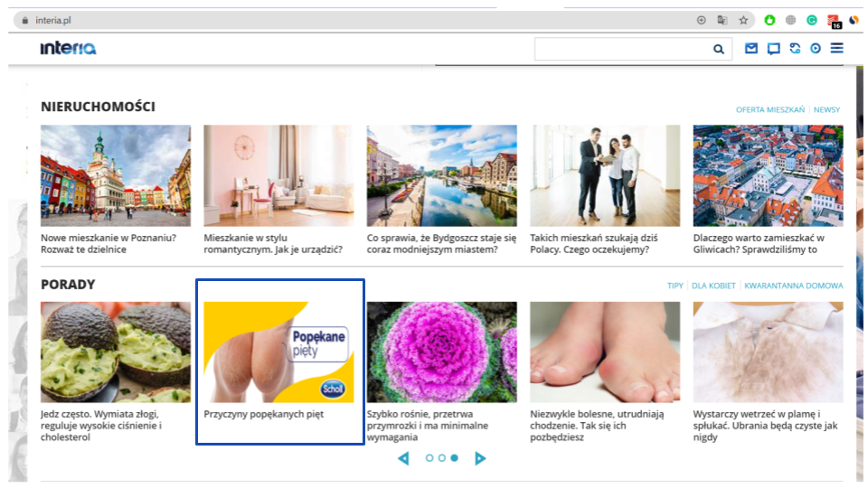
Task: Open the stained shirt collar thumbnail
Action: (768, 352)
